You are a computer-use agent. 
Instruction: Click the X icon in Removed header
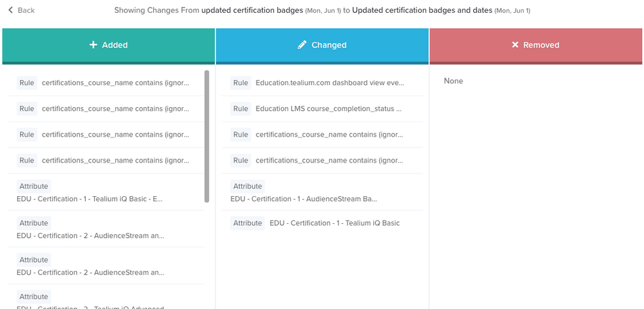click(x=514, y=45)
